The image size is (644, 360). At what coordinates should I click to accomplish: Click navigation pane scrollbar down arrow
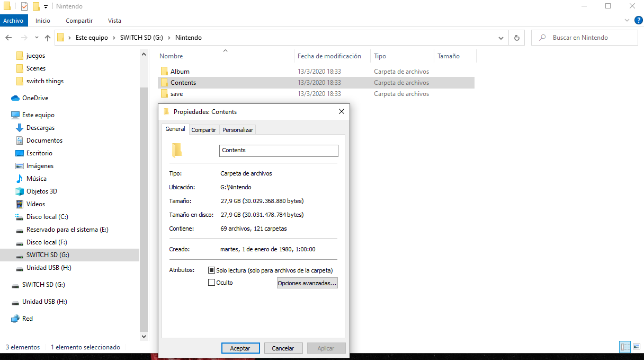144,336
